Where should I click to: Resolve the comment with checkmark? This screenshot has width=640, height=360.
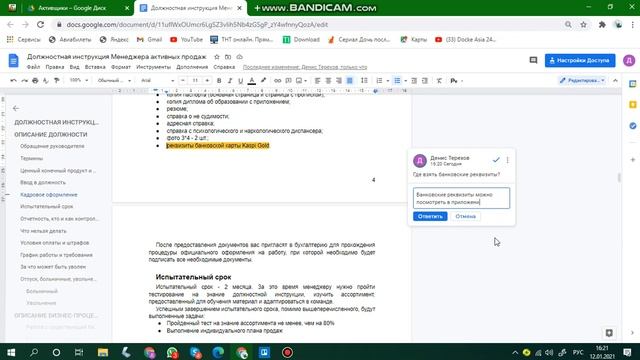point(496,160)
